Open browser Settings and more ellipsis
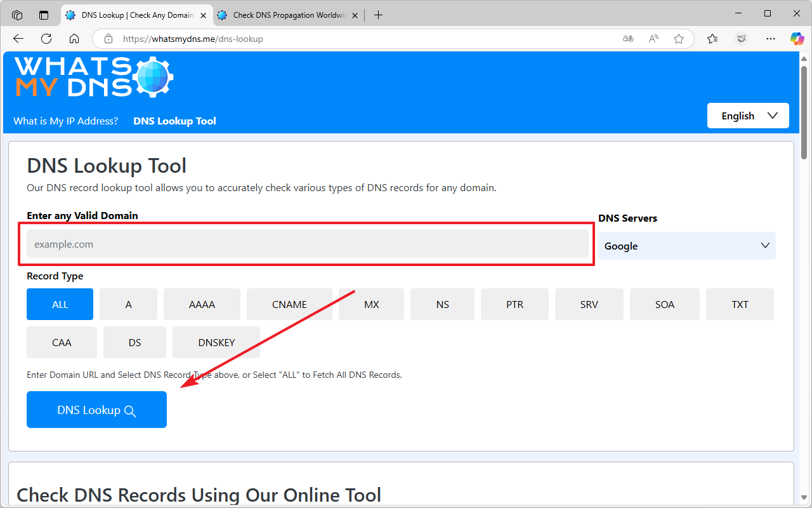The width and height of the screenshot is (812, 508). point(771,39)
